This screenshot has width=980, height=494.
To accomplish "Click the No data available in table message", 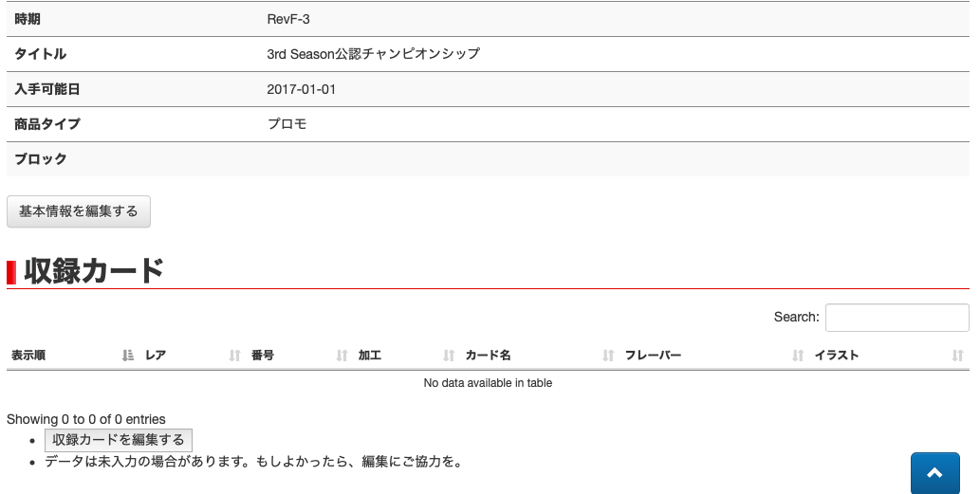I will click(488, 383).
